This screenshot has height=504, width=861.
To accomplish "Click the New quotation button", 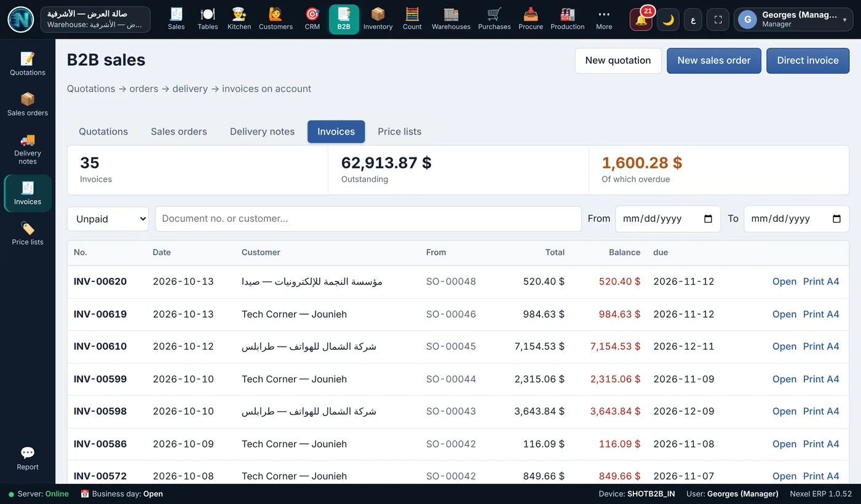I will (618, 61).
